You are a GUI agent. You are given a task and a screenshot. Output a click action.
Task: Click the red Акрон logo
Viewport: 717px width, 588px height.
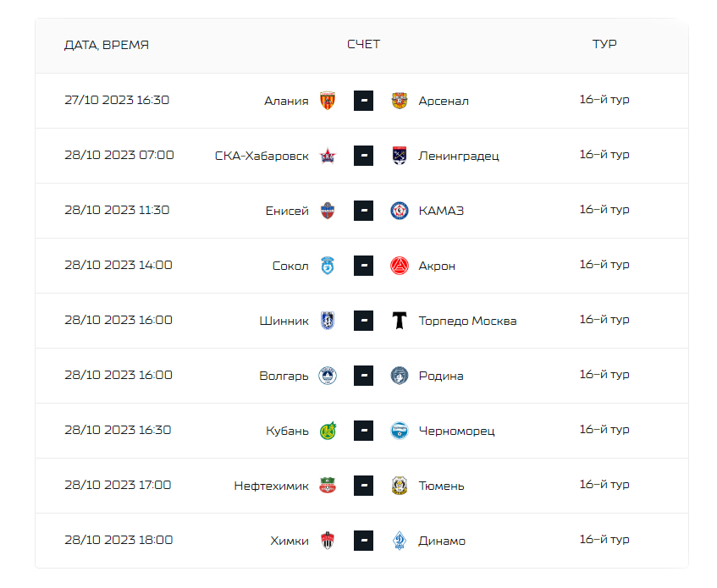[x=400, y=266]
